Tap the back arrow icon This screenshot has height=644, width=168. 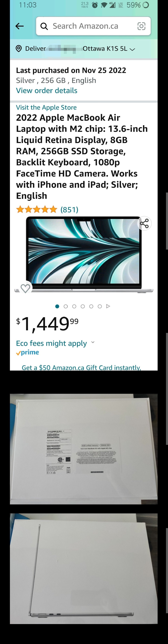(x=19, y=26)
